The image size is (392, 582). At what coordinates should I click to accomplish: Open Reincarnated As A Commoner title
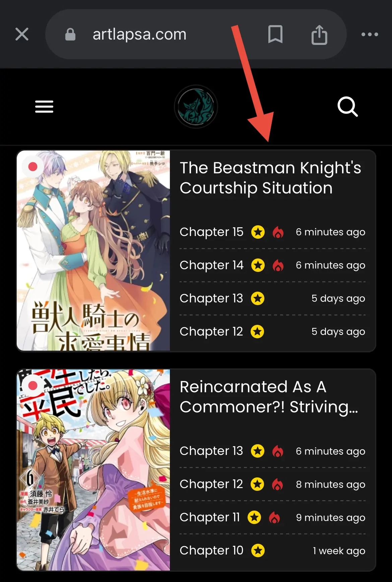click(x=269, y=397)
